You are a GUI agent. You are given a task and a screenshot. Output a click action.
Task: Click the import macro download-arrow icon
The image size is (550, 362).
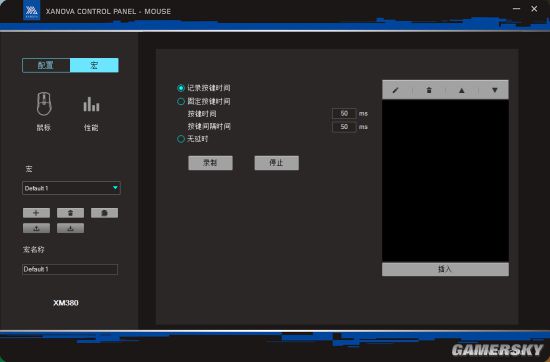pos(70,228)
